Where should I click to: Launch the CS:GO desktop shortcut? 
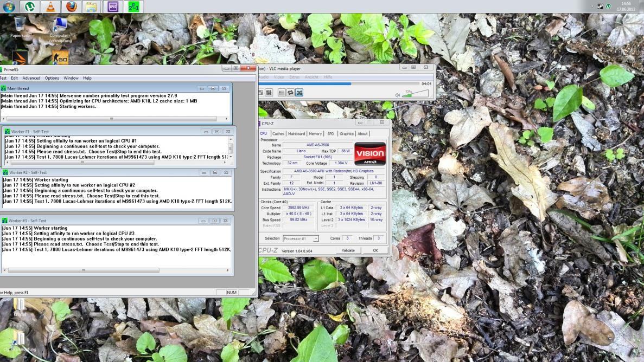pyautogui.click(x=60, y=58)
